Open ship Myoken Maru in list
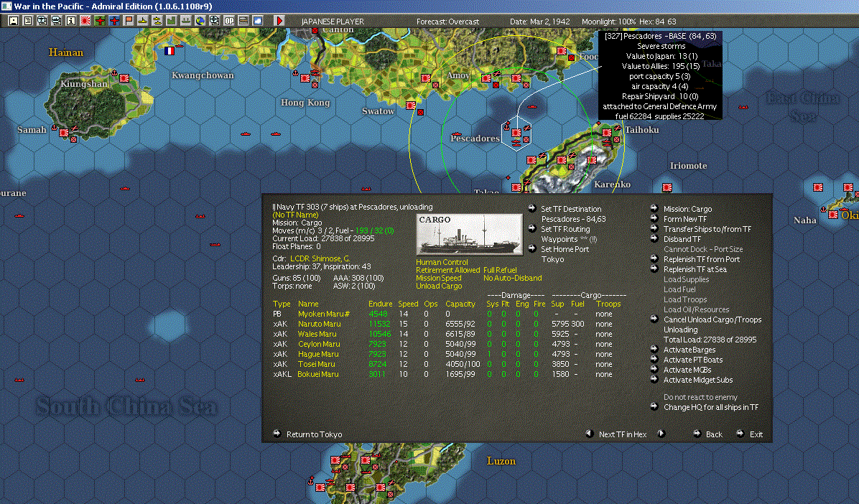Screen dimensions: 859x504 (x=324, y=314)
